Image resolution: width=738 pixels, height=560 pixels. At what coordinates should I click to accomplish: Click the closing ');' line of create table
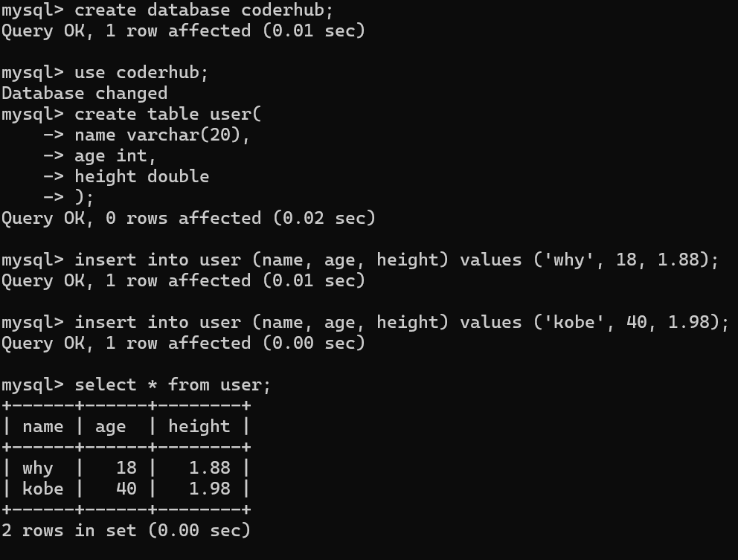pos(84,198)
